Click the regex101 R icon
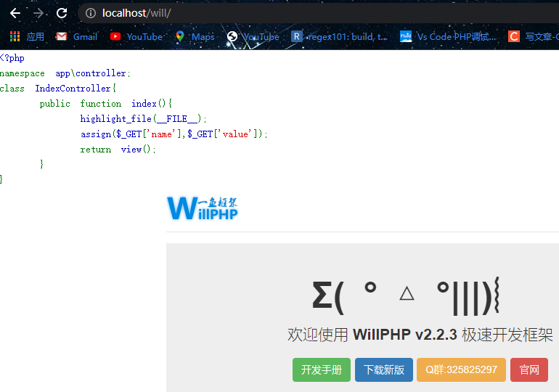This screenshot has width=559, height=392. 297,36
